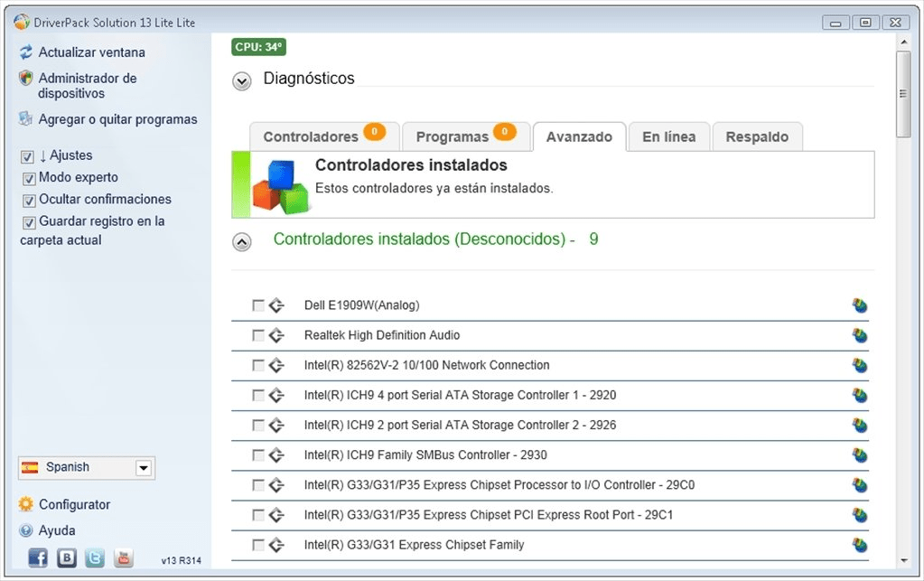This screenshot has height=581, width=924.
Task: Collapse the Diagnósticos section
Action: pyautogui.click(x=241, y=80)
